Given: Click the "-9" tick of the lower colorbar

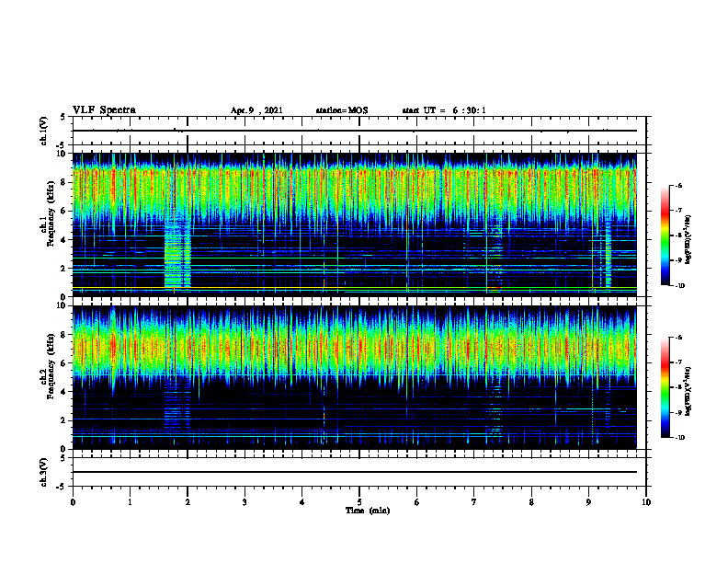Looking at the screenshot, I should [x=678, y=412].
